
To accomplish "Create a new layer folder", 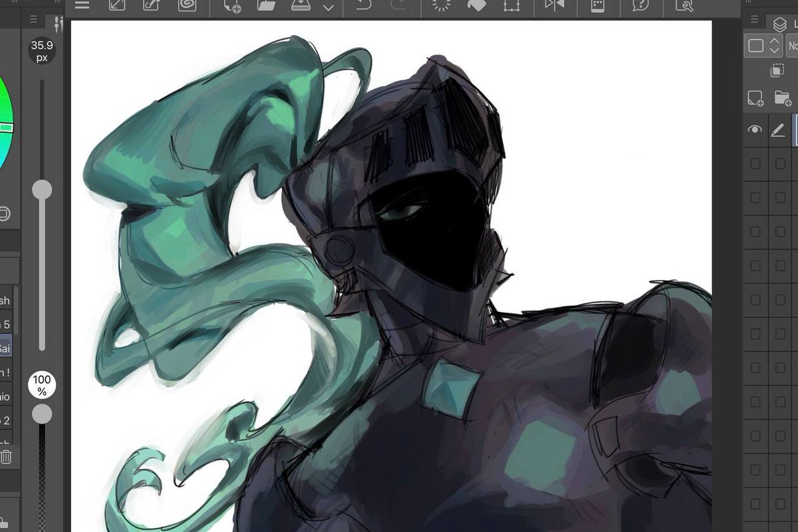I will tap(783, 98).
